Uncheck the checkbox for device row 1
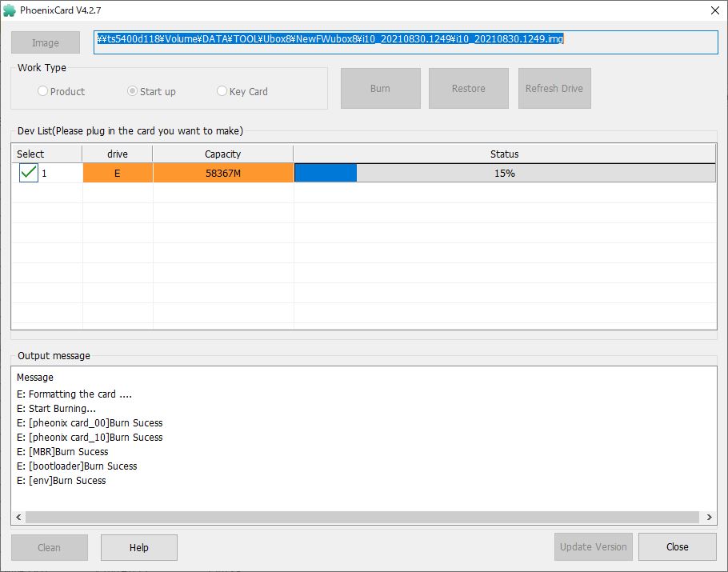 pyautogui.click(x=28, y=173)
